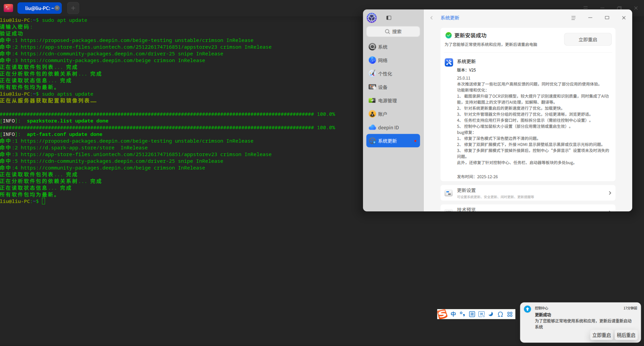The image size is (644, 346).
Task: Open the omega symbols panel in input bar
Action: point(500,314)
